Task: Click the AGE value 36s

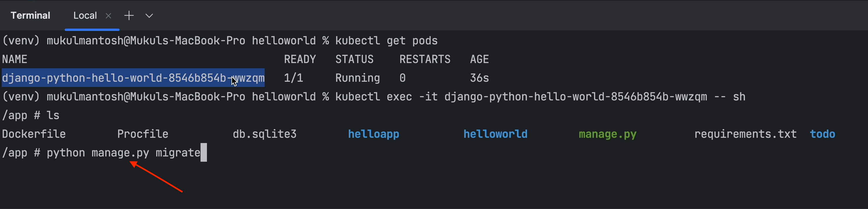Action: (479, 78)
